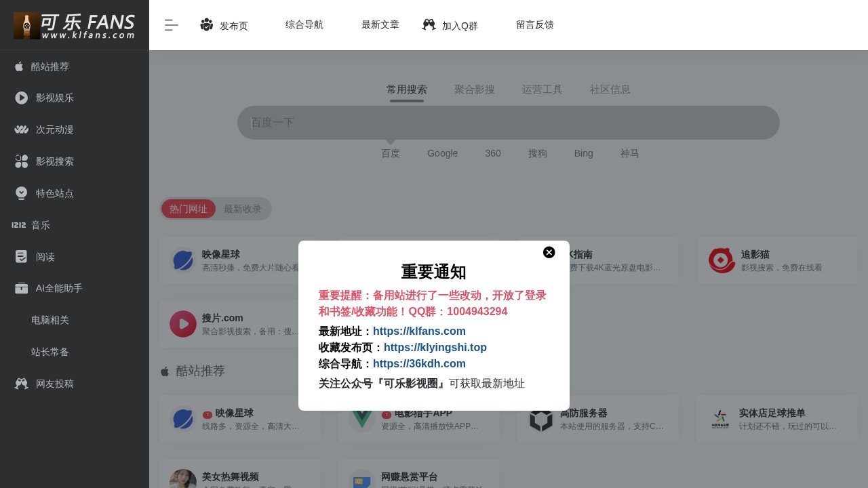
Task: Open the https://36kdh.com link
Action: coord(419,364)
